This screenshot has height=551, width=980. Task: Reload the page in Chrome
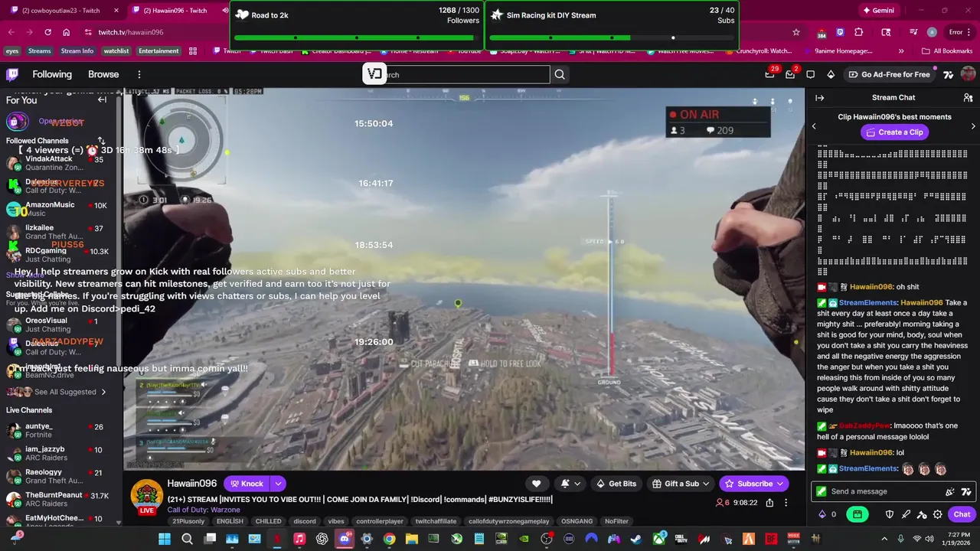47,32
